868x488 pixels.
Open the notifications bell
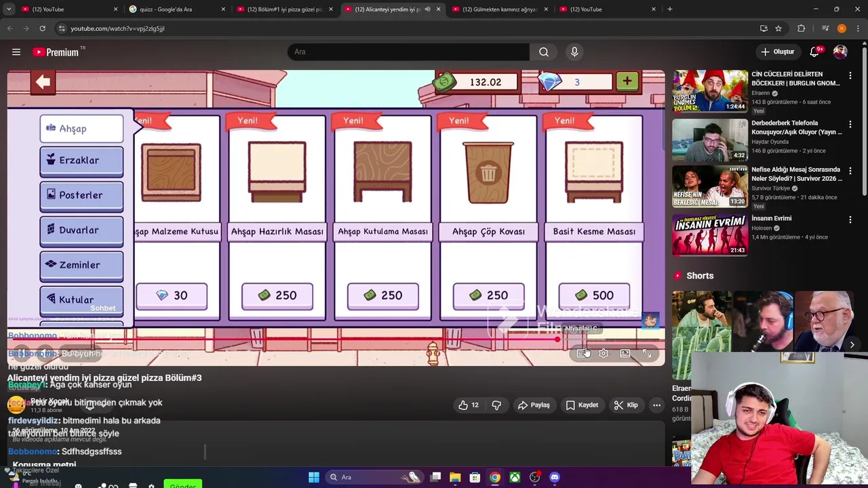point(814,52)
